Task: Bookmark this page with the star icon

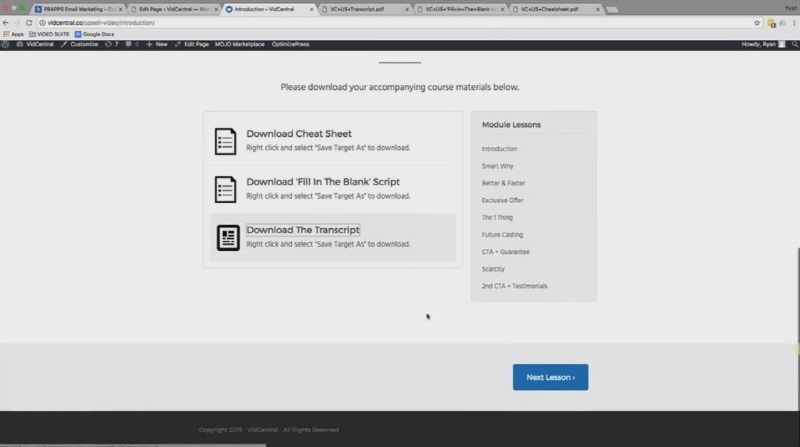Action: (757, 23)
